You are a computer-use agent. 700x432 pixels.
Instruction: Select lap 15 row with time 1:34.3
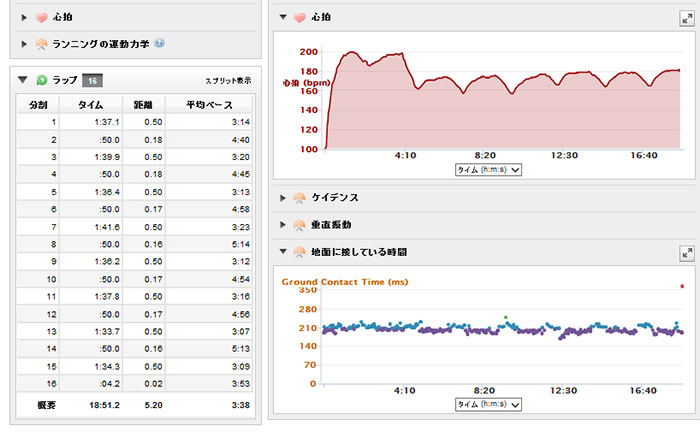[134, 366]
